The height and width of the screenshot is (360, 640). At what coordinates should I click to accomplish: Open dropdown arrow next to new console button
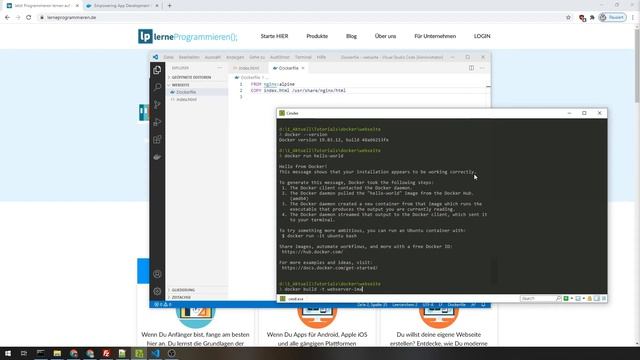pyautogui.click(x=571, y=299)
